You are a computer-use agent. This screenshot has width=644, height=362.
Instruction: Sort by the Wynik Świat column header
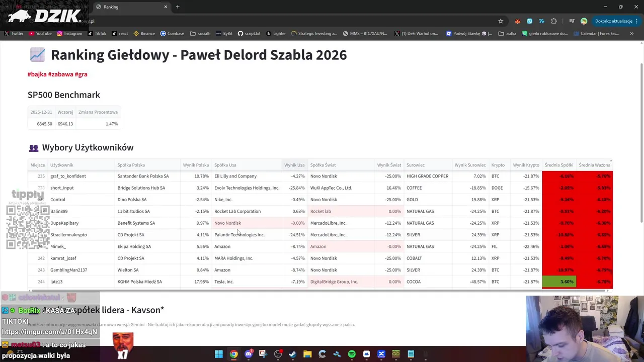[x=389, y=165]
